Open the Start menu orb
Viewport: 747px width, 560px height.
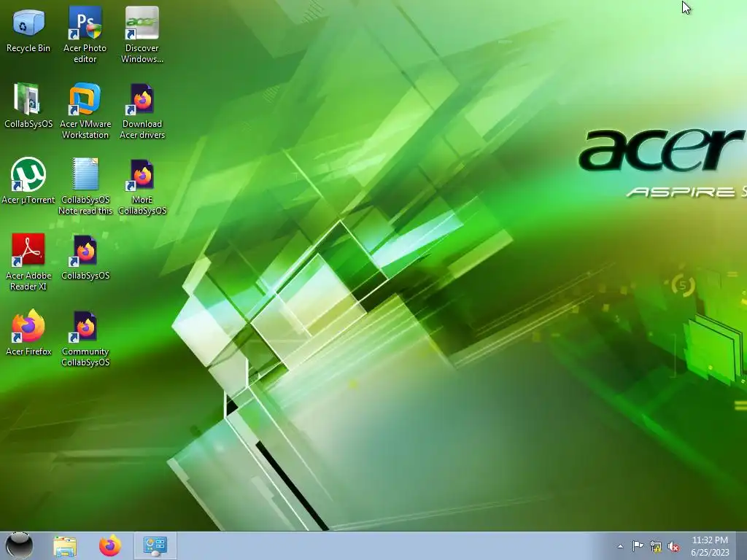[x=19, y=545]
